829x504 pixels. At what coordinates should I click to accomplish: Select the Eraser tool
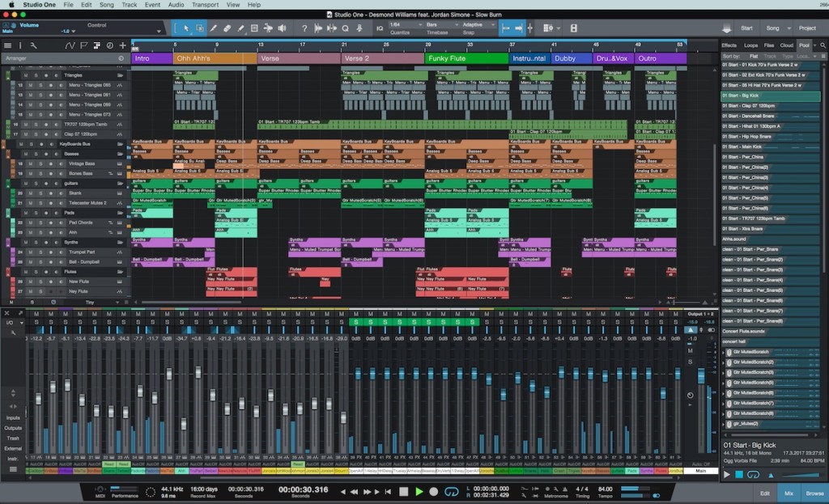[227, 28]
